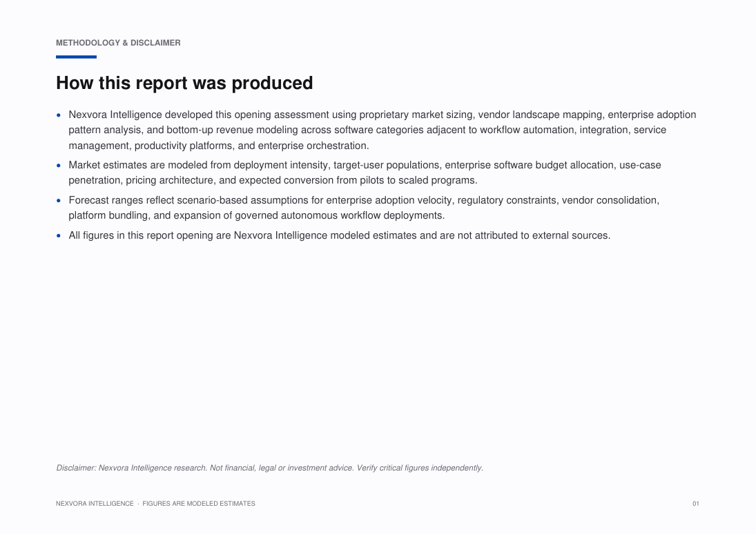Click the bullet dot before 'Forecast ranges reflect'

tap(59, 201)
